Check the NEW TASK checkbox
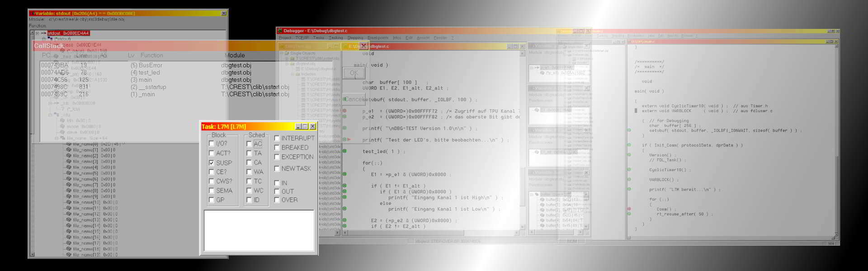The image size is (868, 271). (x=277, y=168)
